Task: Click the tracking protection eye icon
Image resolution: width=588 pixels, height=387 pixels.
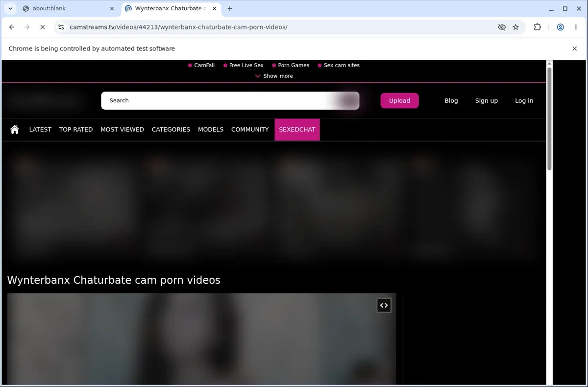Action: [x=502, y=27]
